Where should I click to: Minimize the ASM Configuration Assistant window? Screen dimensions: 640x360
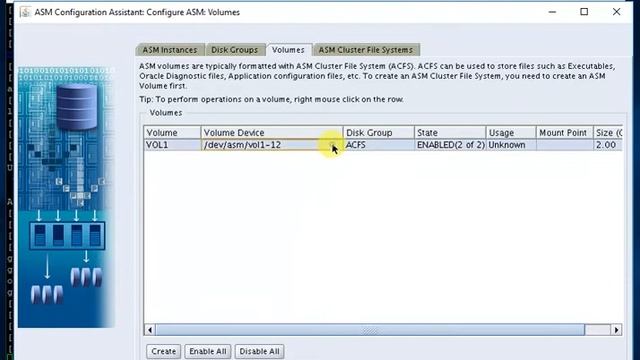[552, 12]
